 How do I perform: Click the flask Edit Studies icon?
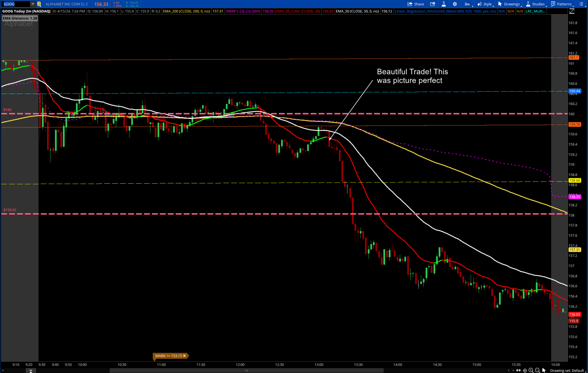(x=443, y=4)
